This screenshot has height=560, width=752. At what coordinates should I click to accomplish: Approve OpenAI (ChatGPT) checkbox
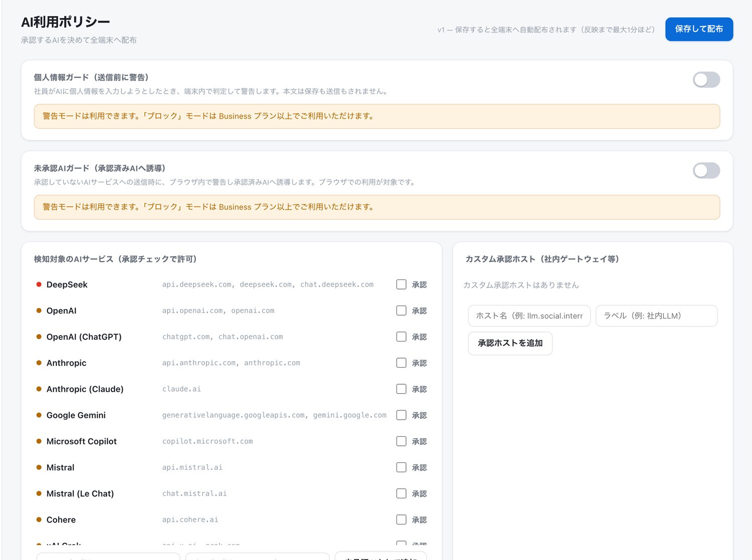[x=401, y=337]
